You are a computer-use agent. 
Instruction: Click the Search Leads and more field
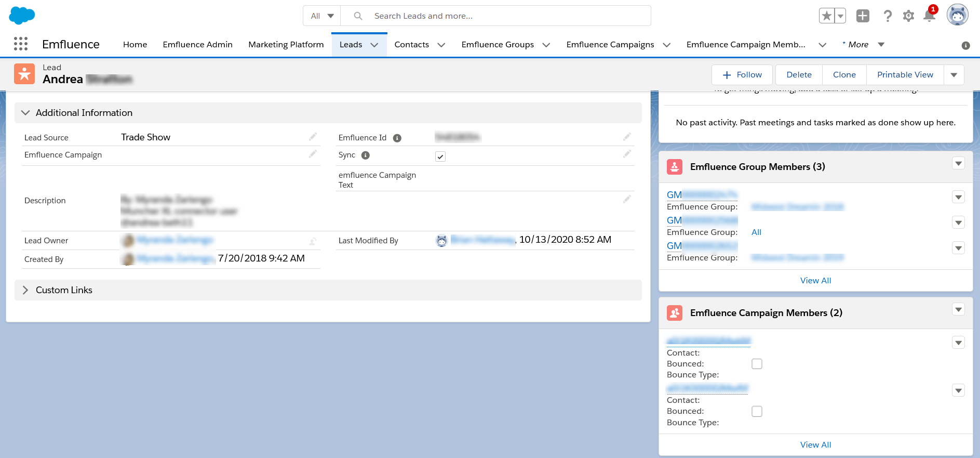(x=495, y=16)
